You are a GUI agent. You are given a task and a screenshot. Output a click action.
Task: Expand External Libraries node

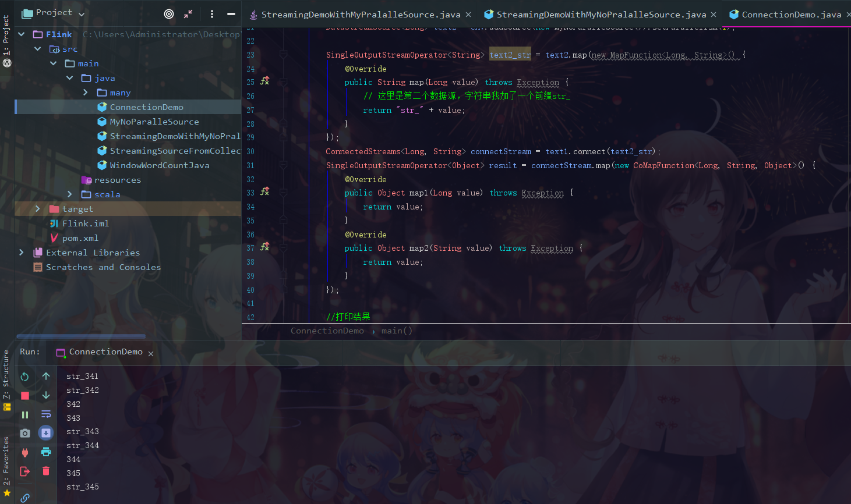(22, 253)
